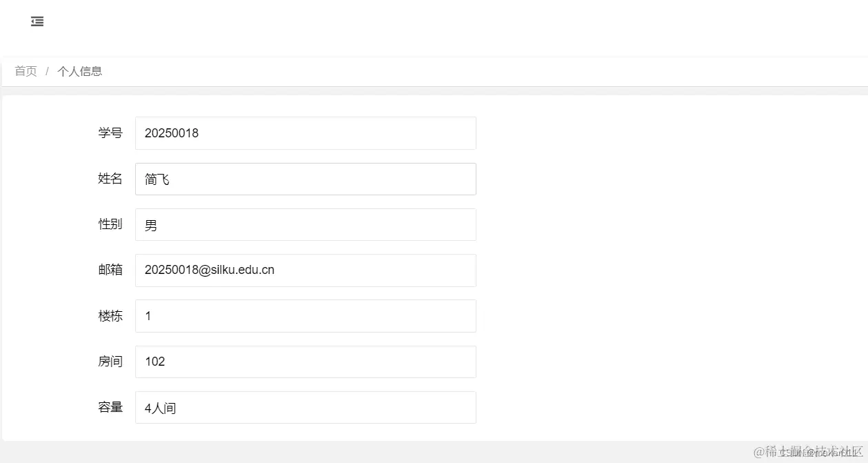Click the 学号 field showing 20250018
The height and width of the screenshot is (463, 868).
click(x=305, y=133)
